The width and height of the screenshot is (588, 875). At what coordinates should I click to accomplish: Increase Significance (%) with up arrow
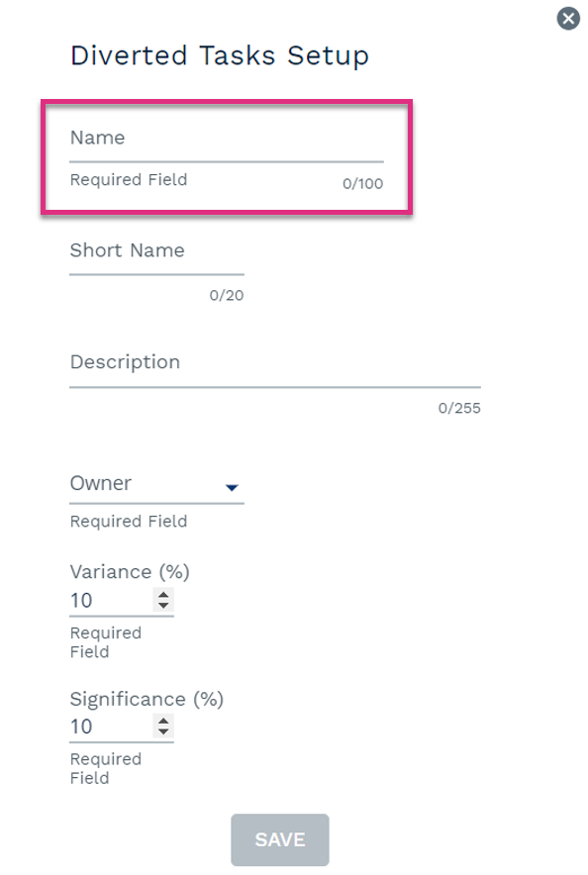(x=163, y=721)
